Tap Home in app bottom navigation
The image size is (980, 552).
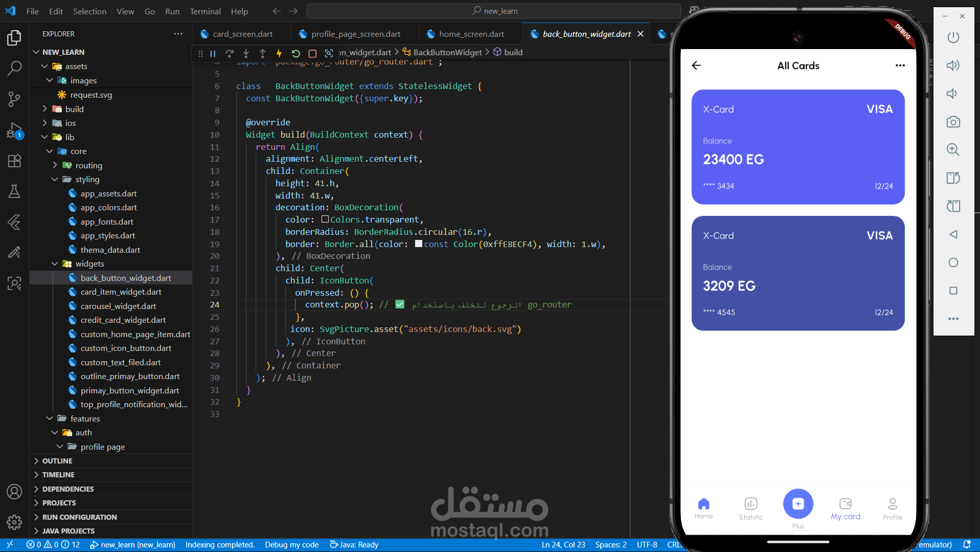703,509
